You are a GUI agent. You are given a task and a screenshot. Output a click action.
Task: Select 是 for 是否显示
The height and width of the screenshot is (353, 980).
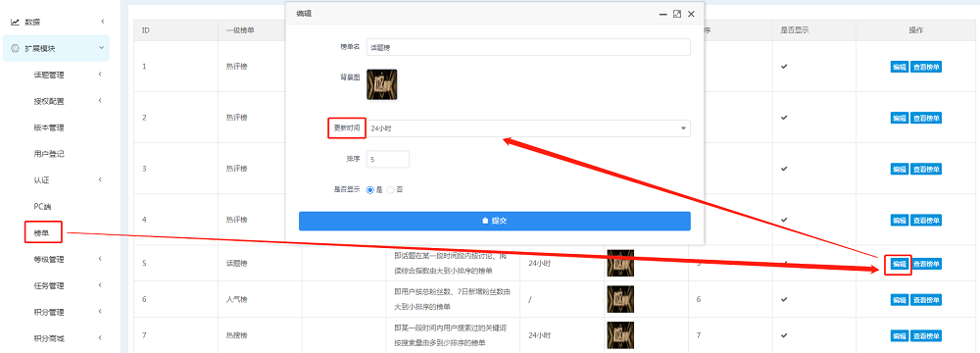[x=370, y=189]
